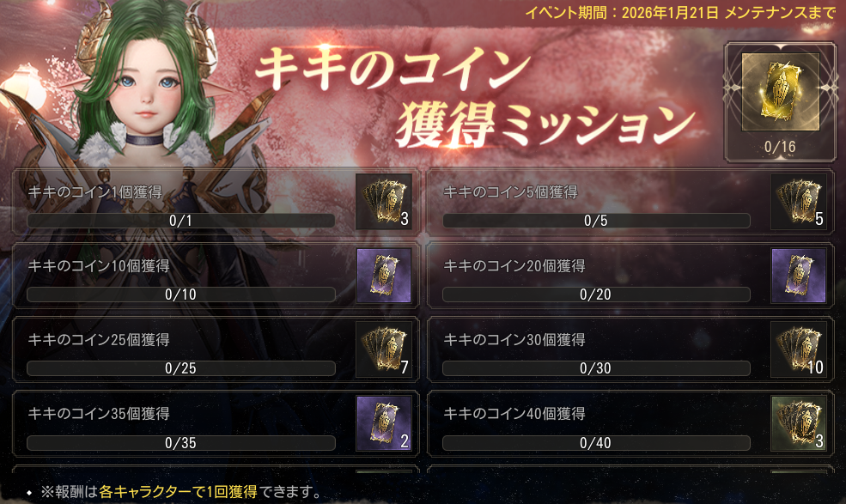This screenshot has width=846, height=504.
Task: Click the golden card reward showing 0/16
Action: pyautogui.click(x=780, y=102)
